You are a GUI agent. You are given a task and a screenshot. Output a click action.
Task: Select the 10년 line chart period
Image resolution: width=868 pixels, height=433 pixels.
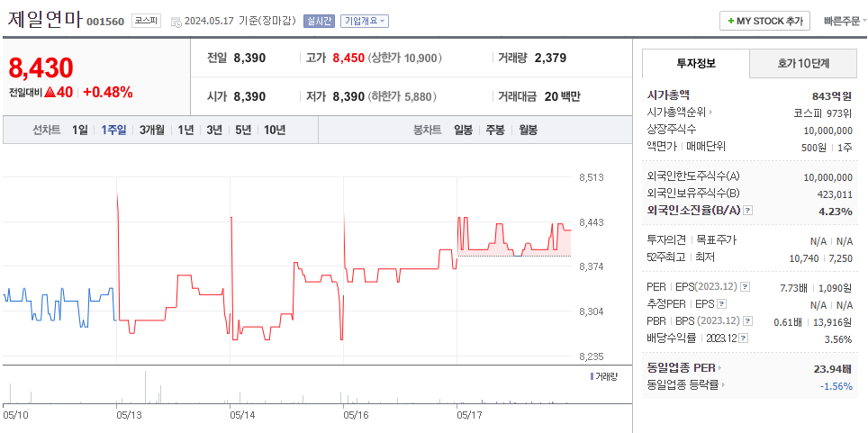275,131
